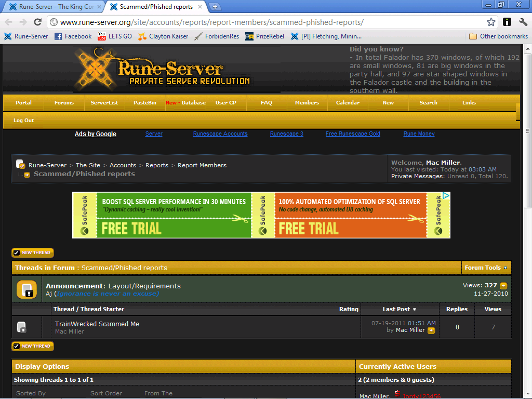Click the Runescape Accounts ad link
The height and width of the screenshot is (399, 532).
point(220,134)
